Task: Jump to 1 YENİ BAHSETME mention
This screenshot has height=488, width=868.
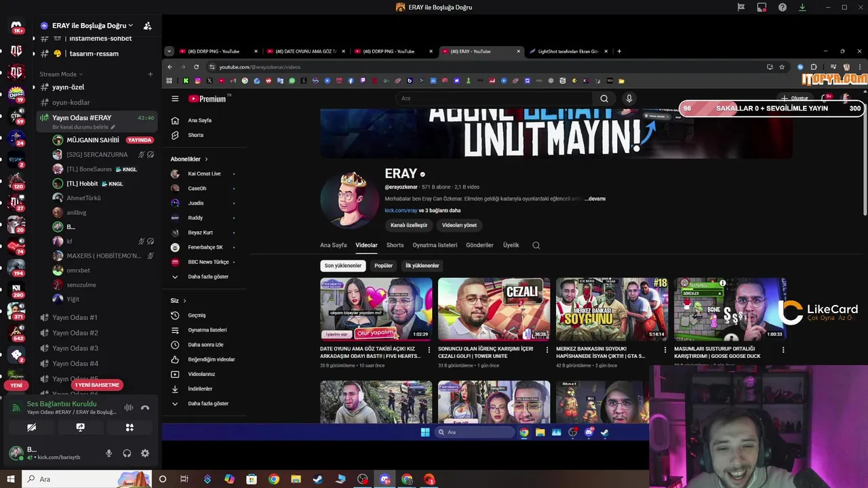Action: point(97,385)
